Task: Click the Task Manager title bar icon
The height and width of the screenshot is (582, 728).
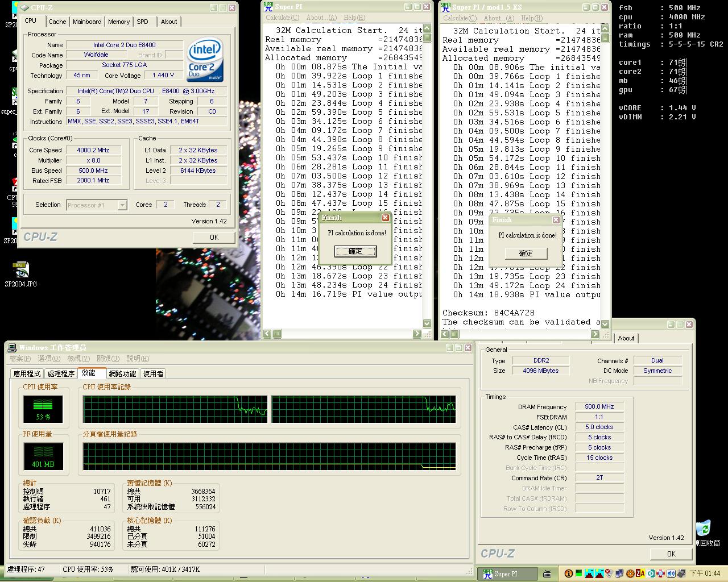Action: point(12,348)
